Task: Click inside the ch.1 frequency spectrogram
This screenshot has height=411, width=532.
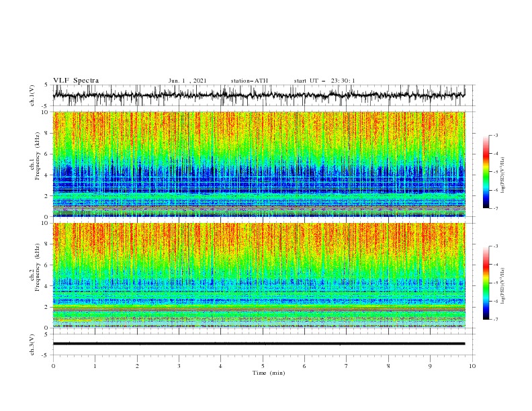Action: tap(259, 164)
